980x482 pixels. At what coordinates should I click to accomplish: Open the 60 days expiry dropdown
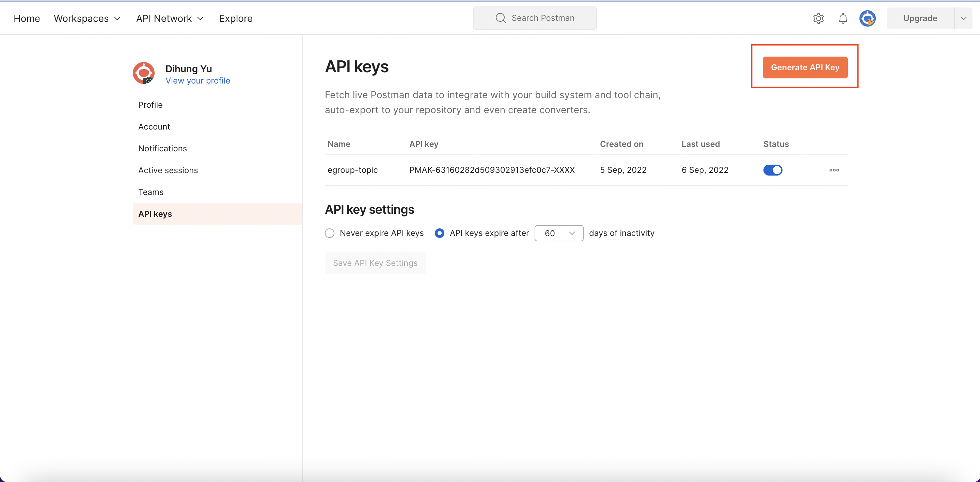558,233
